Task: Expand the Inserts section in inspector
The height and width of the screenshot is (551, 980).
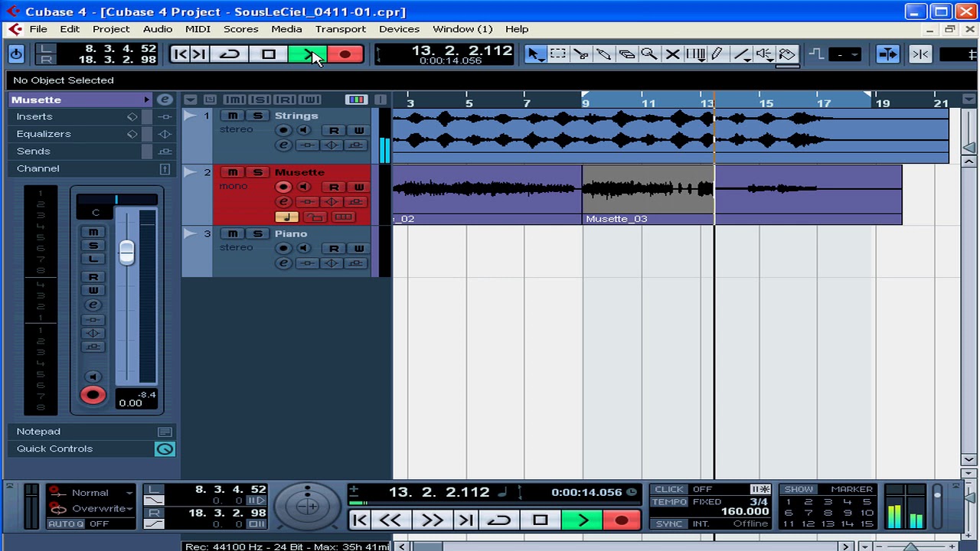Action: click(x=34, y=116)
